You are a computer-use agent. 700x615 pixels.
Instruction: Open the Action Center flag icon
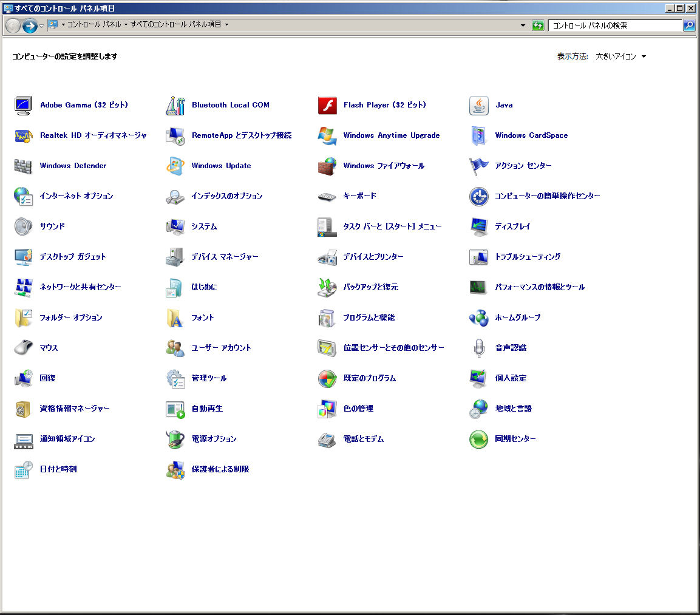[x=478, y=166]
